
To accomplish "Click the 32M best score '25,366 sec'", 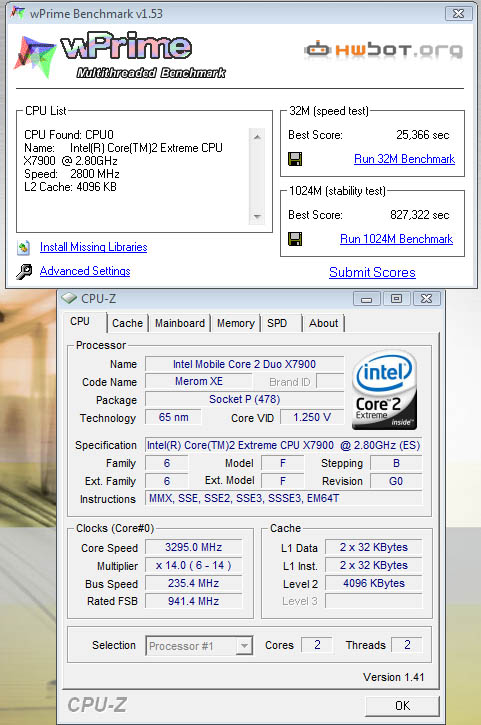I will tap(423, 135).
